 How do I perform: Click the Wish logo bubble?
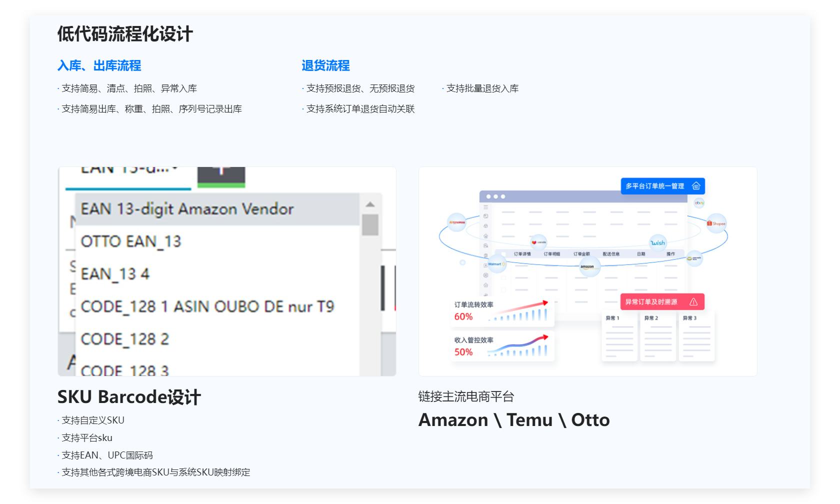(657, 243)
